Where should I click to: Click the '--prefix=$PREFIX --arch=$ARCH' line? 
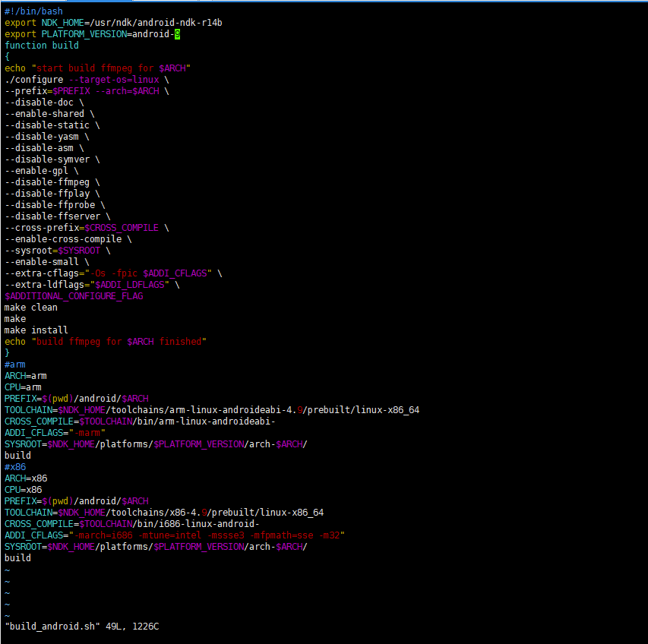tap(87, 91)
